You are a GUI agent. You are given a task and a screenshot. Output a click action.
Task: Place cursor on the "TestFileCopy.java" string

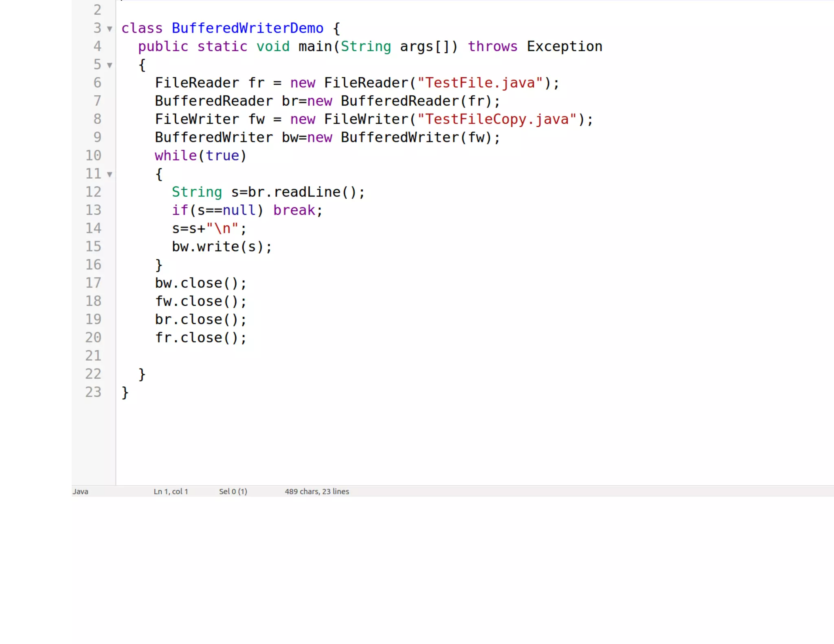click(x=497, y=119)
